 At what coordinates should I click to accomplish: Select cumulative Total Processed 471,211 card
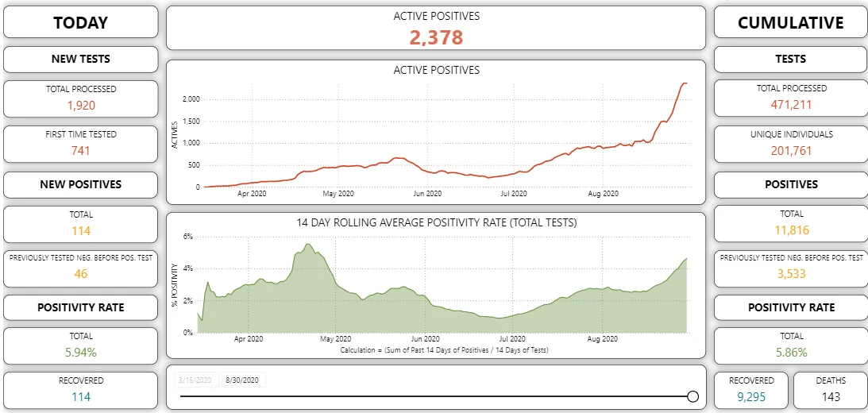(x=790, y=98)
